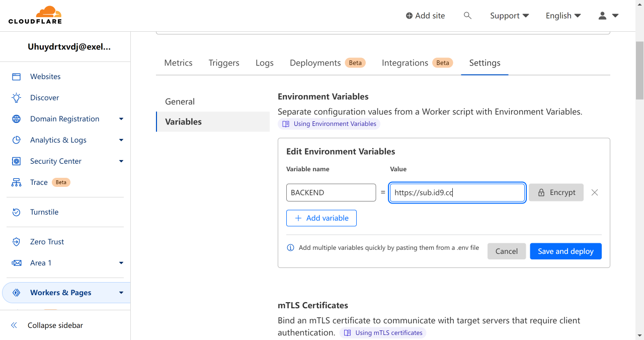
Task: Select the Settings tab
Action: [x=485, y=63]
